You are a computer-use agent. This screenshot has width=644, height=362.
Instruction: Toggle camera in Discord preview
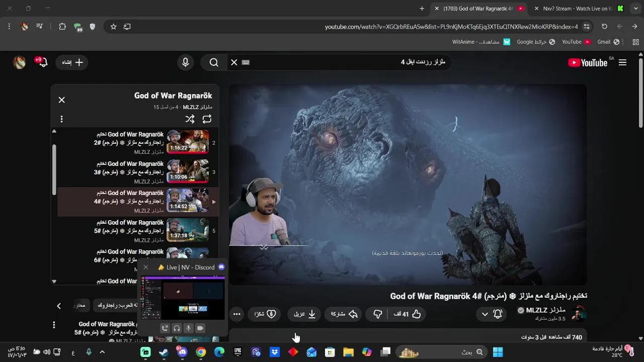[x=200, y=328]
